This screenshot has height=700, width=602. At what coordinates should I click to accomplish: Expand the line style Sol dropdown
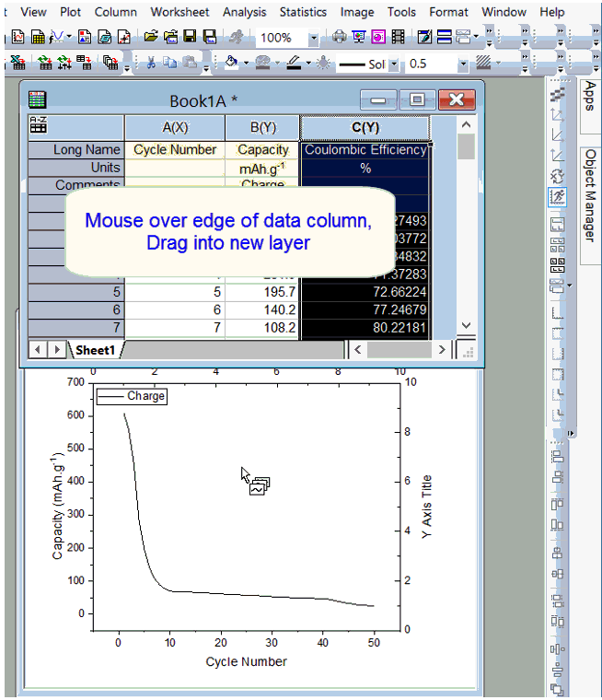pos(394,64)
